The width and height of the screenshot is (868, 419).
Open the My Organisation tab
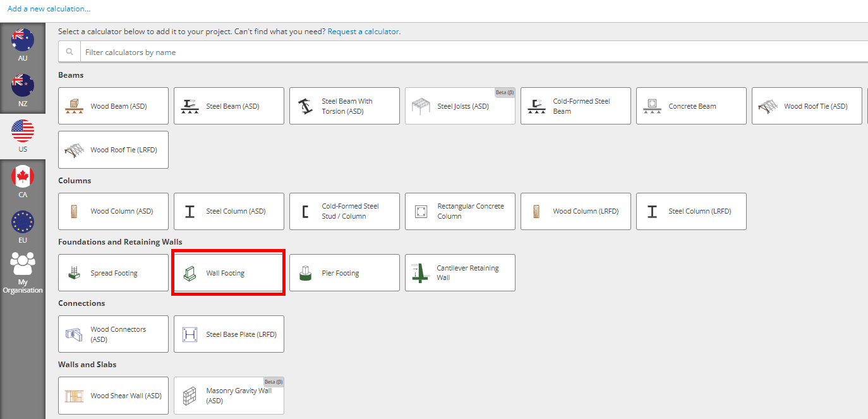[x=23, y=273]
